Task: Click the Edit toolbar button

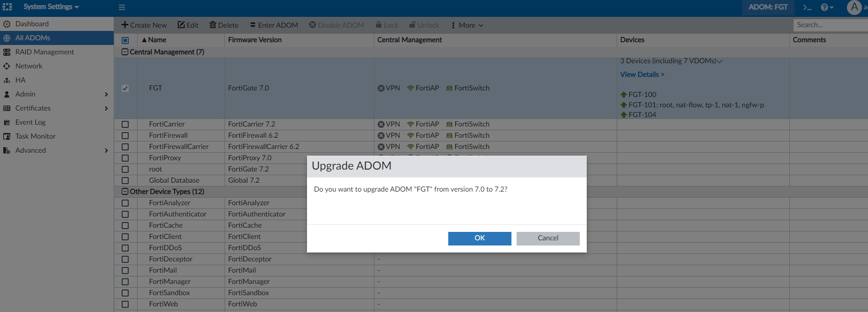Action: coord(188,25)
